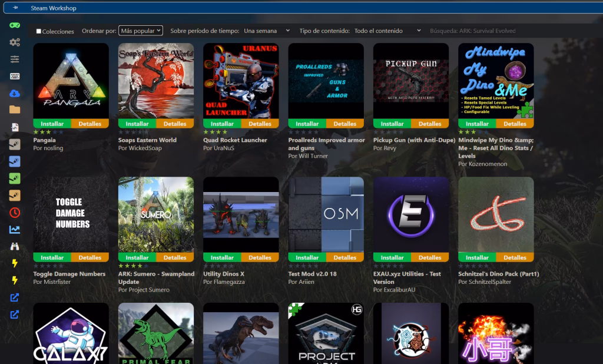Click the orange Steam sidebar icon
The width and height of the screenshot is (603, 364).
click(x=15, y=195)
